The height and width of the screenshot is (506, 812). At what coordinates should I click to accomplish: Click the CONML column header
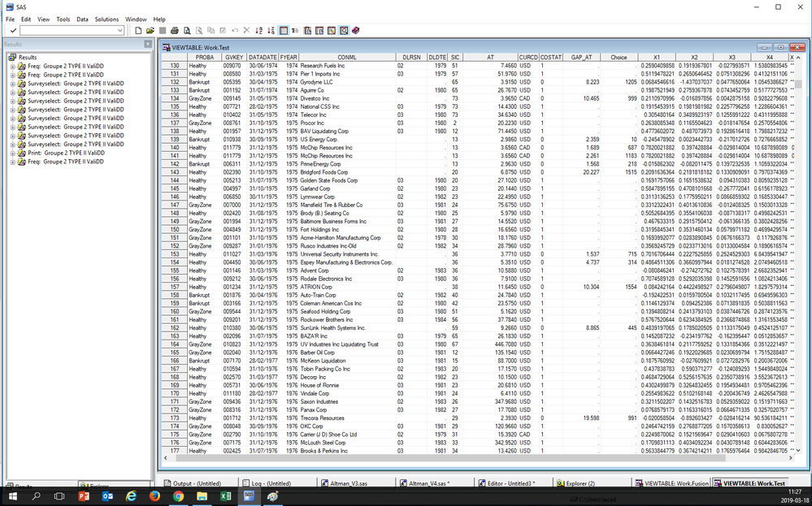pyautogui.click(x=347, y=58)
